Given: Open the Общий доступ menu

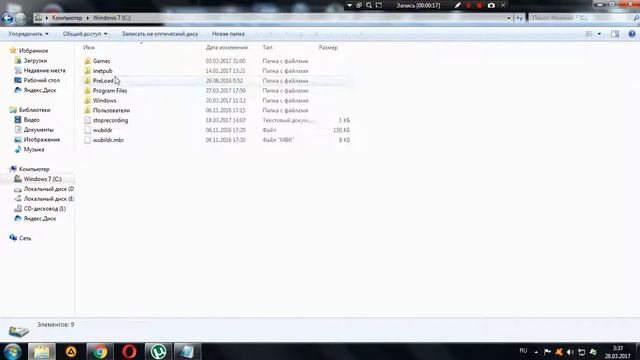Looking at the screenshot, I should pyautogui.click(x=85, y=34).
